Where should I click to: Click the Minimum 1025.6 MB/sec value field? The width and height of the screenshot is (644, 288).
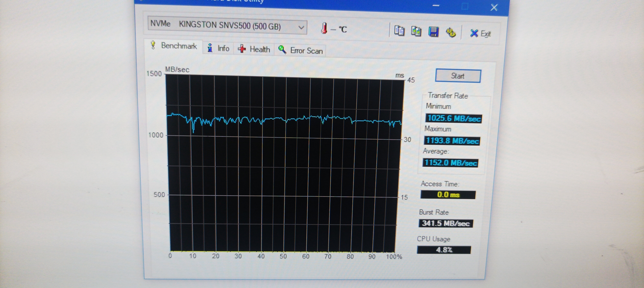454,118
